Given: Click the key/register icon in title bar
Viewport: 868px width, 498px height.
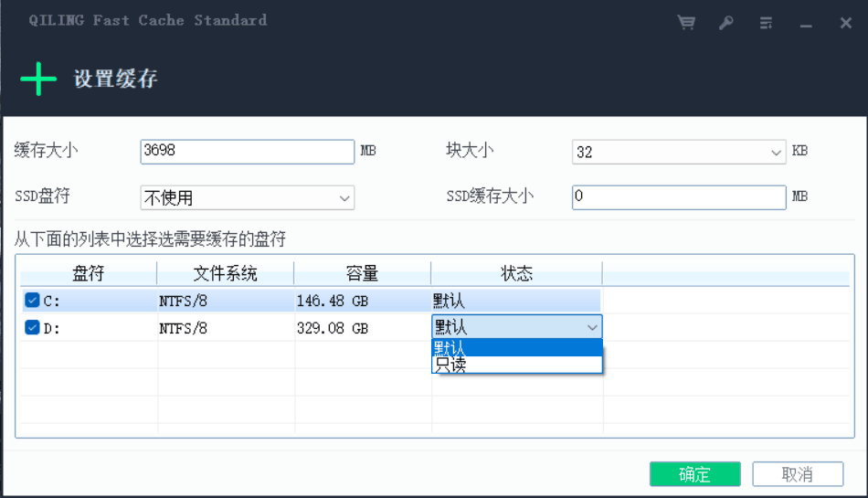Looking at the screenshot, I should click(x=726, y=23).
